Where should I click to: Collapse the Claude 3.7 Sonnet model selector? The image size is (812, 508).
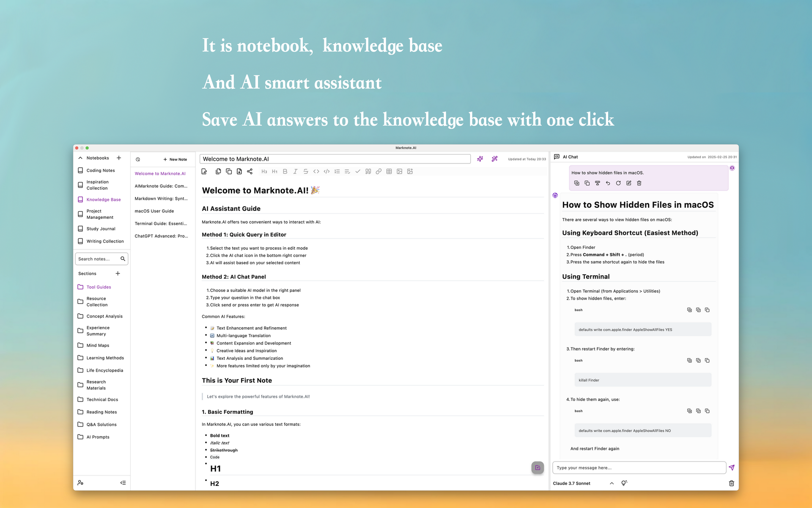[612, 483]
